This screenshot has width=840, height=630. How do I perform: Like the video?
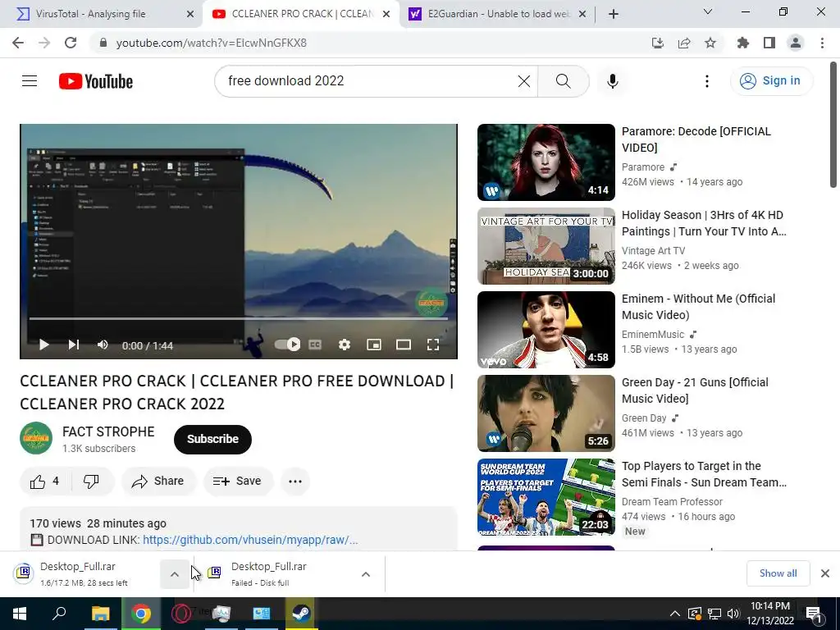coord(45,481)
